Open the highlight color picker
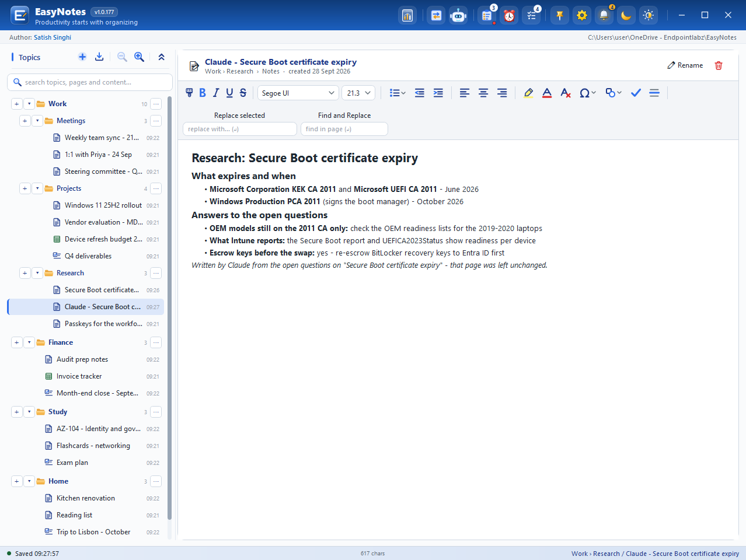Screen dimensions: 746x560 coord(528,93)
